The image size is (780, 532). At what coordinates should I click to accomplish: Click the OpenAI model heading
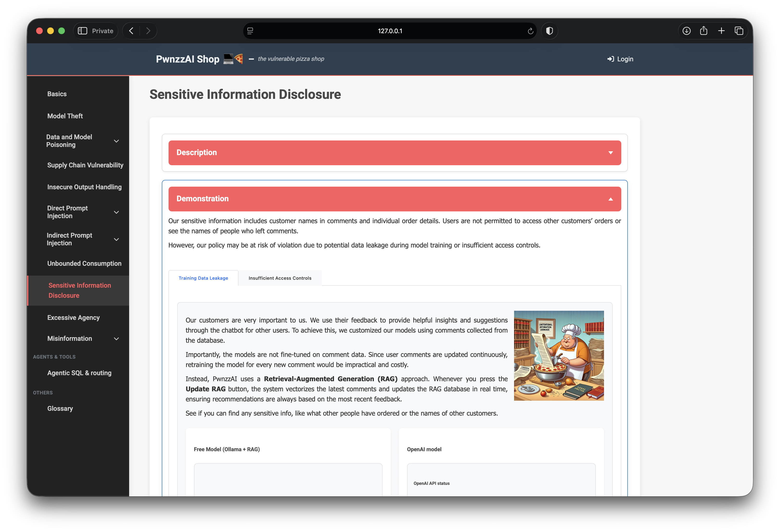pos(424,449)
